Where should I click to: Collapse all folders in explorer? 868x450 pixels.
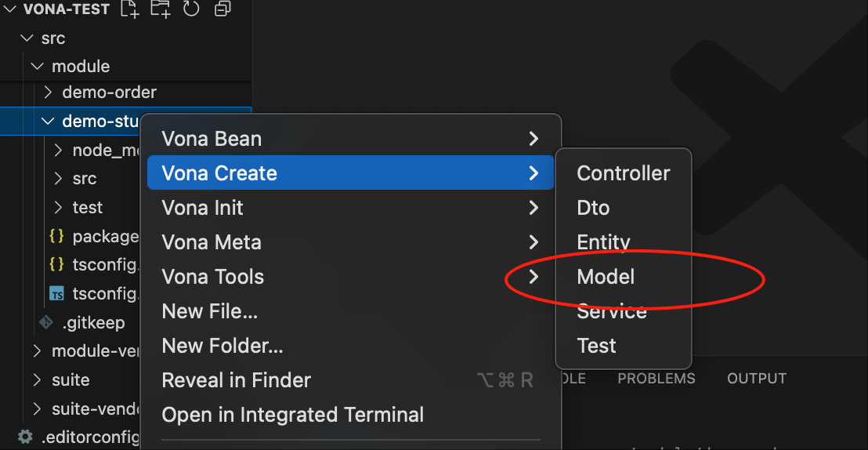click(x=222, y=9)
